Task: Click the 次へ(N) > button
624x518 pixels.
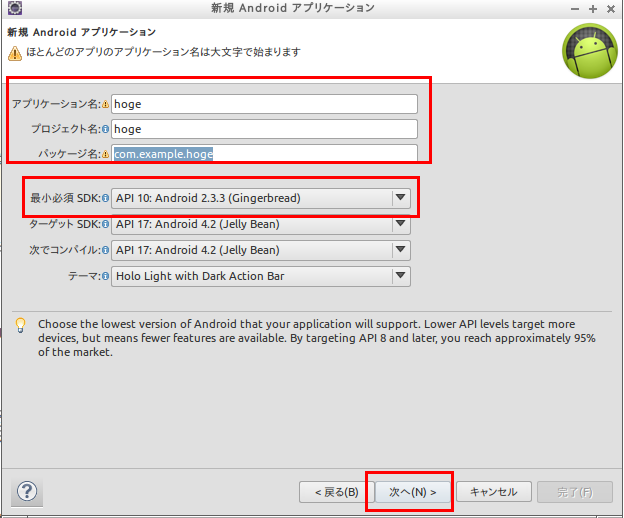Action: coord(412,492)
